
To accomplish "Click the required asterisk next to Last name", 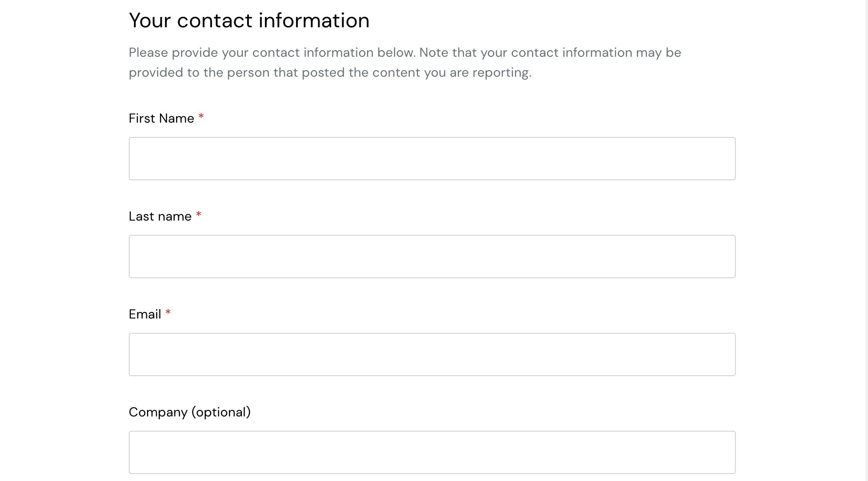I will coord(199,214).
